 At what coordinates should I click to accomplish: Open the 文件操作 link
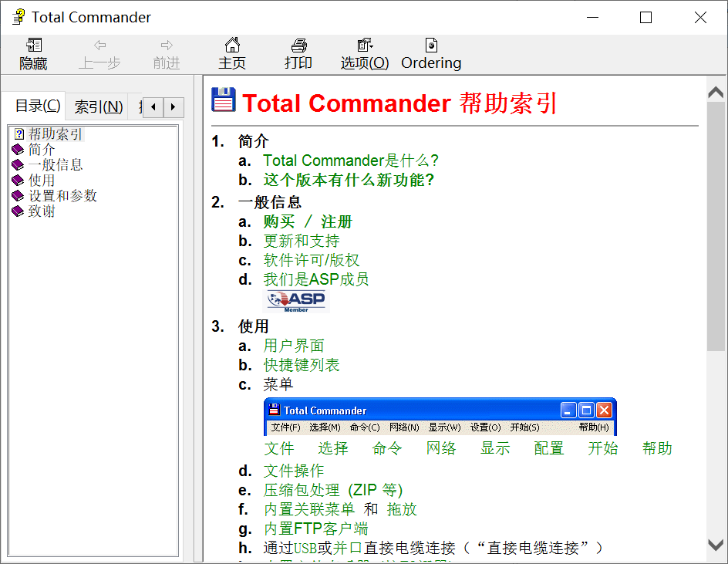tap(293, 471)
